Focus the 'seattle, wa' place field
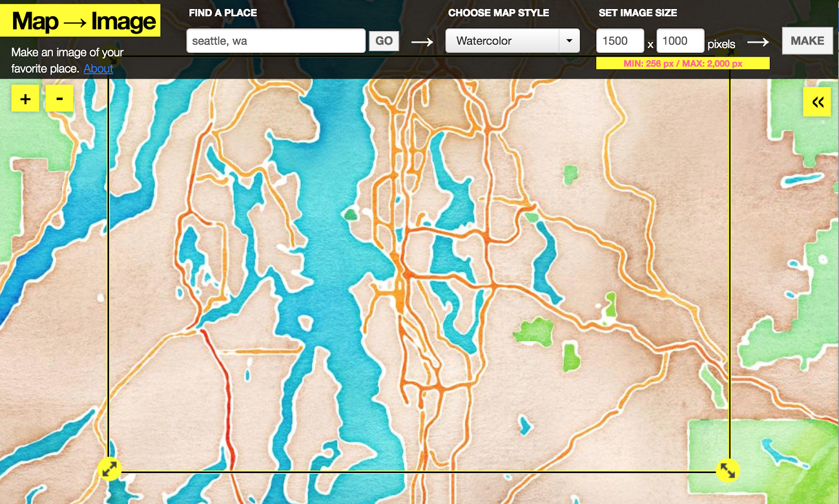 276,41
